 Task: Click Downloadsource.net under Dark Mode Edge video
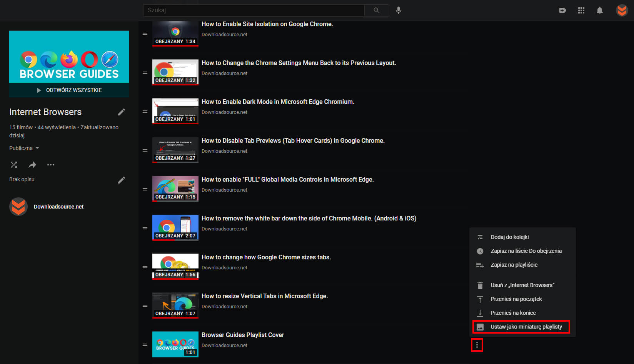coord(224,112)
